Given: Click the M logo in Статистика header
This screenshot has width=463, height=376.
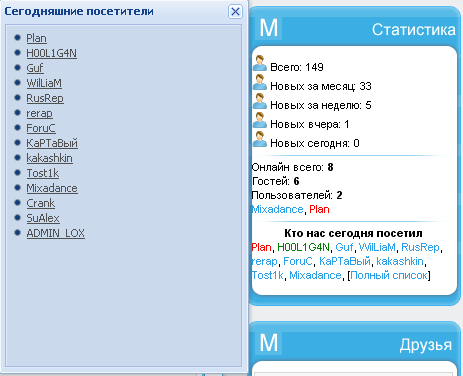Looking at the screenshot, I should (269, 28).
